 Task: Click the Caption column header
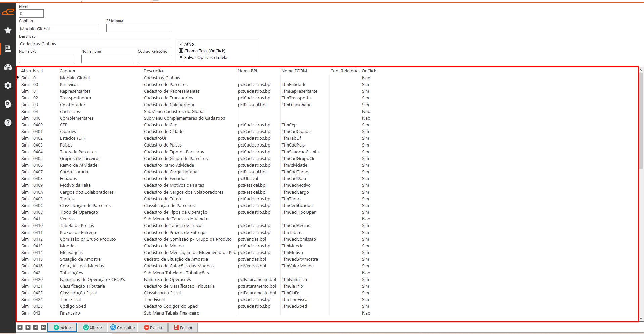pyautogui.click(x=67, y=71)
